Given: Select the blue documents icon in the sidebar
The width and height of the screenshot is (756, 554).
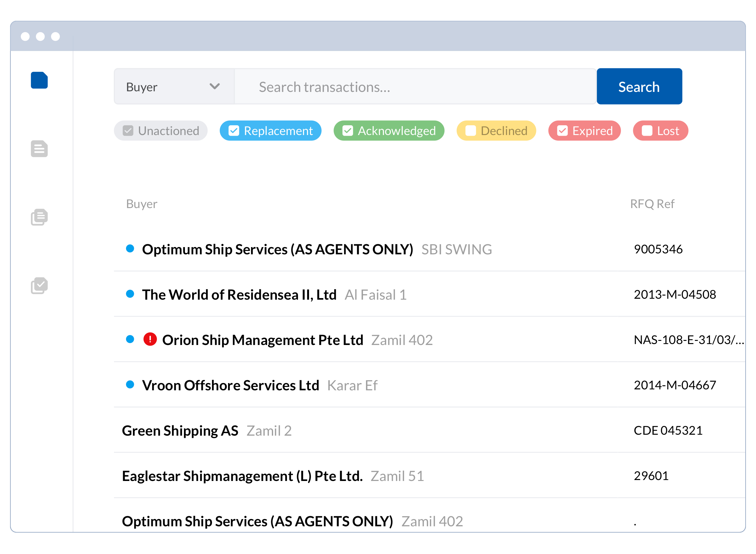Looking at the screenshot, I should [x=39, y=81].
